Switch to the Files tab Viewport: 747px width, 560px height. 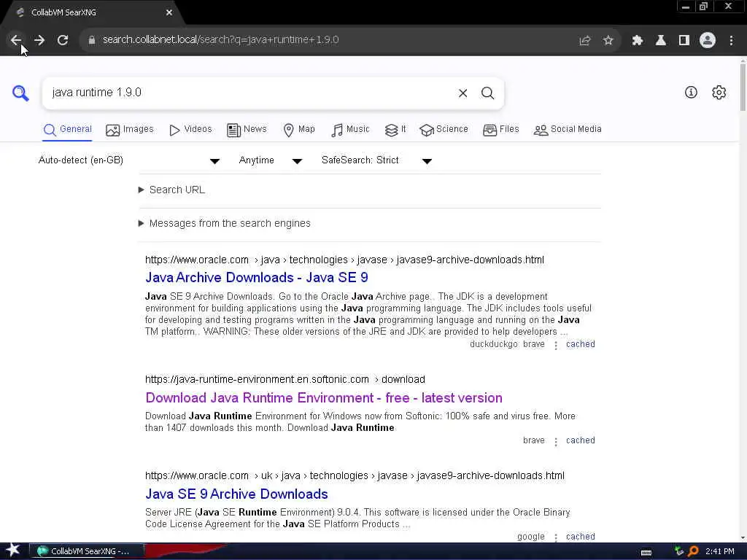[500, 130]
